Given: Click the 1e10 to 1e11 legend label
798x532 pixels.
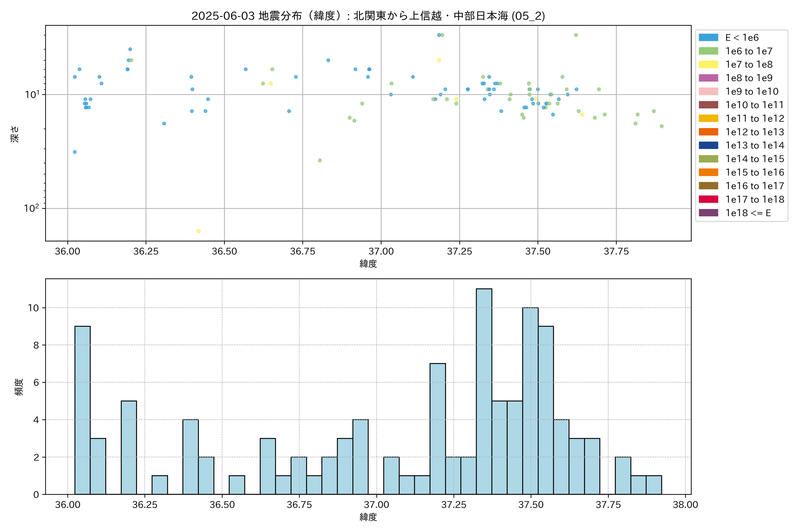Looking at the screenshot, I should coord(754,105).
